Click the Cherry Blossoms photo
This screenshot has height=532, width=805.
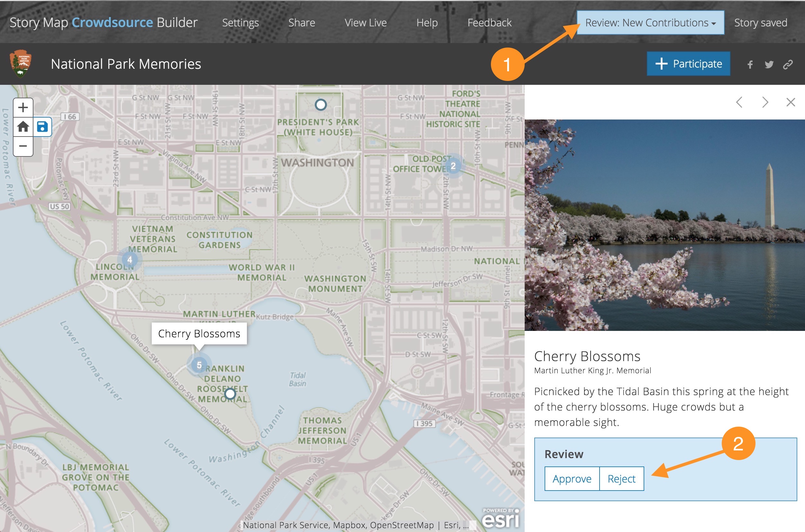pos(665,225)
